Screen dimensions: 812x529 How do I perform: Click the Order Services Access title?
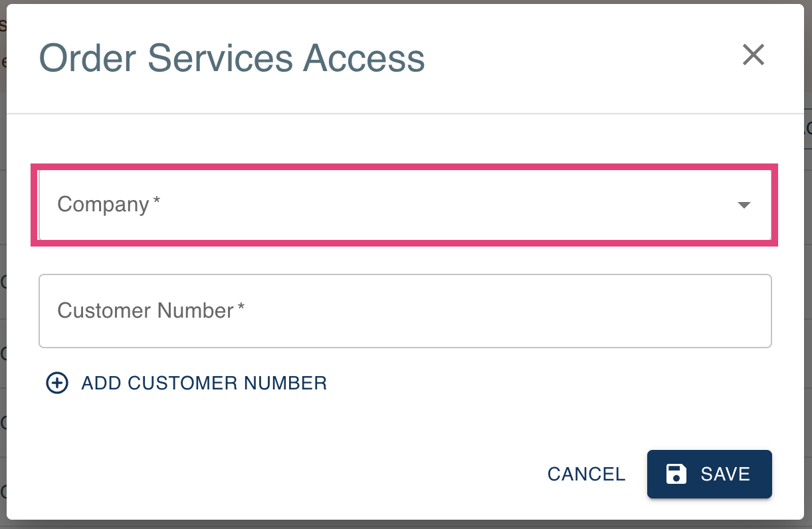(x=232, y=58)
